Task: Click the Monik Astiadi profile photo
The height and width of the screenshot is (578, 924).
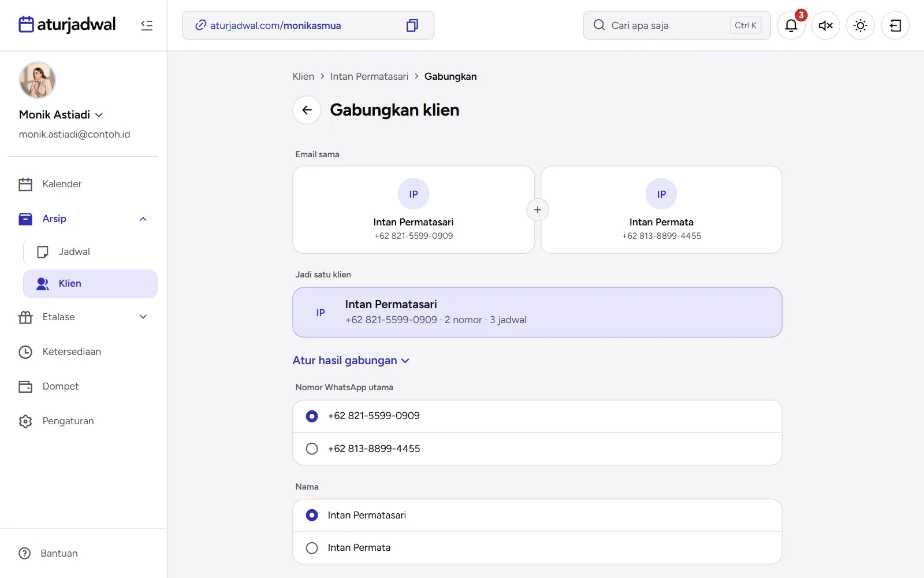Action: [38, 80]
